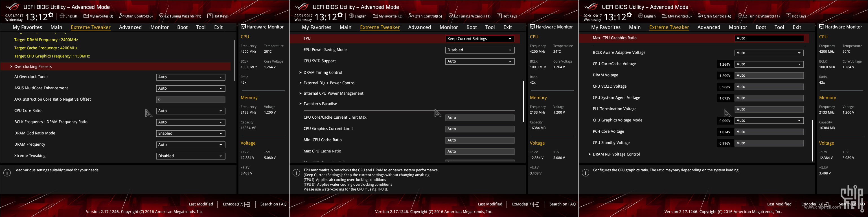868x217 pixels.
Task: Click Max. CPU Graphics Ratio field
Action: coord(769,38)
